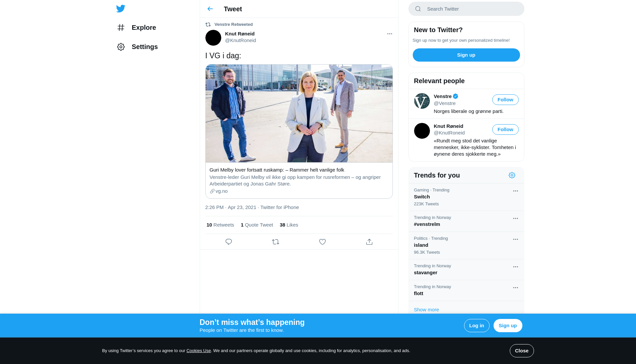Click Sign up in New to Twitter panel
Image resolution: width=636 pixels, height=364 pixels.
coord(466,55)
